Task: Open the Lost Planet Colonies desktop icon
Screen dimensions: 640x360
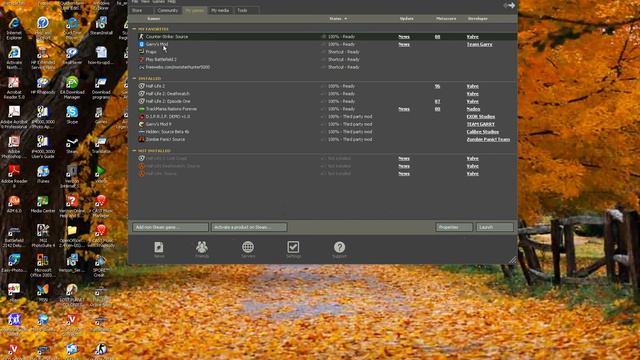Action: (72, 289)
